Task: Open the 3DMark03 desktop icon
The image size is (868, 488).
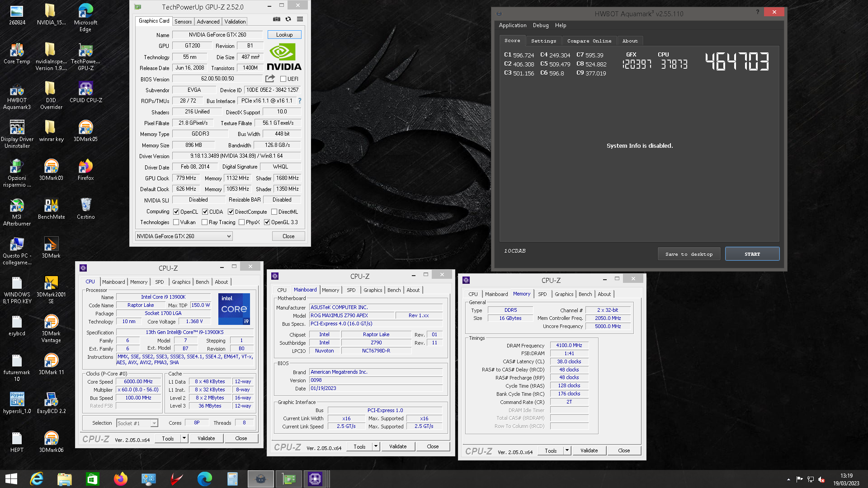Action: pos(51,170)
